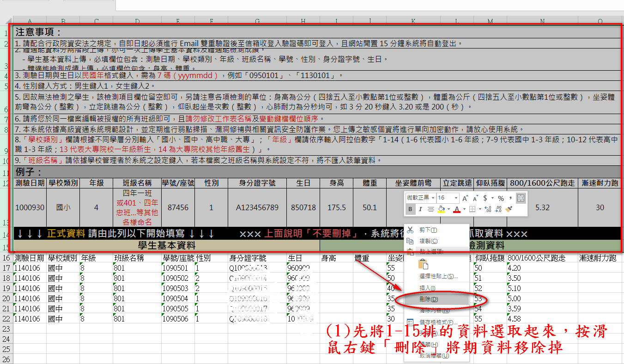Click the Format Painter brush icon
This screenshot has height=364, width=624.
tap(509, 209)
